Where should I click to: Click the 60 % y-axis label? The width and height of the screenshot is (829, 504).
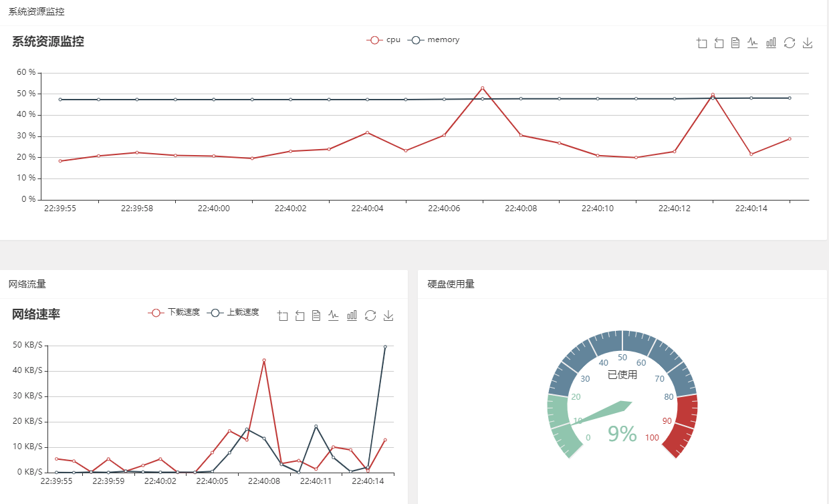26,72
